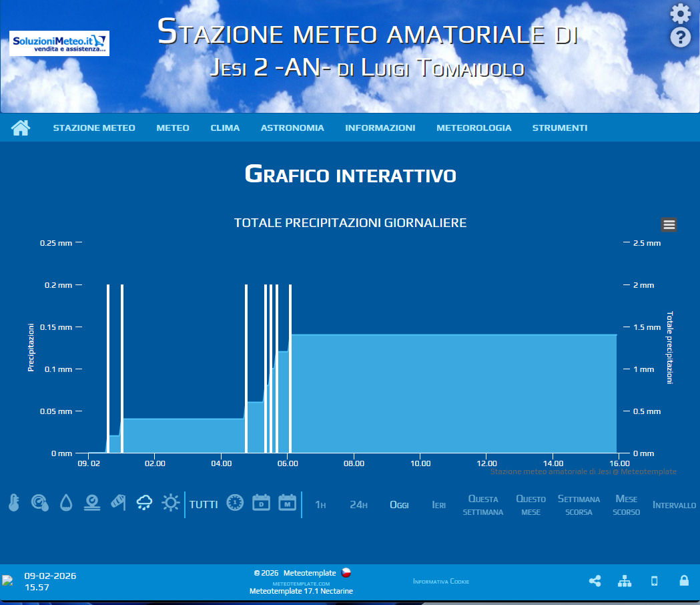Screen dimensions: 700x605
Task: Open the chart hamburger export menu
Action: [669, 224]
